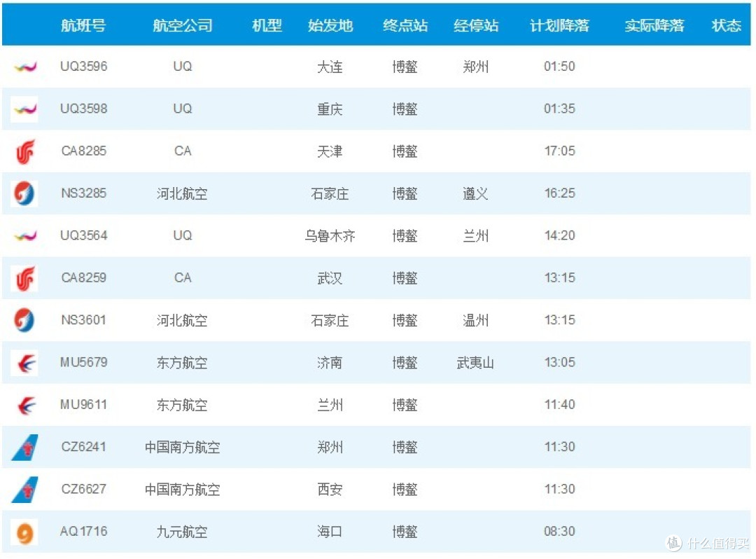Click the 航空公司 column header
The width and height of the screenshot is (756, 559).
point(183,25)
